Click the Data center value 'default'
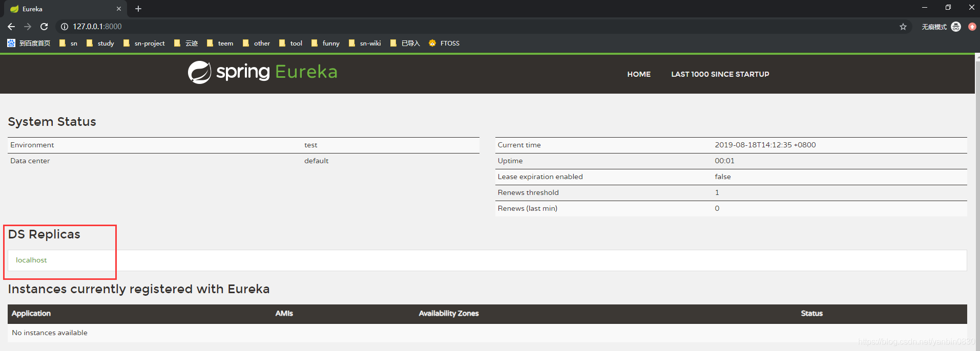980x351 pixels. (x=317, y=161)
